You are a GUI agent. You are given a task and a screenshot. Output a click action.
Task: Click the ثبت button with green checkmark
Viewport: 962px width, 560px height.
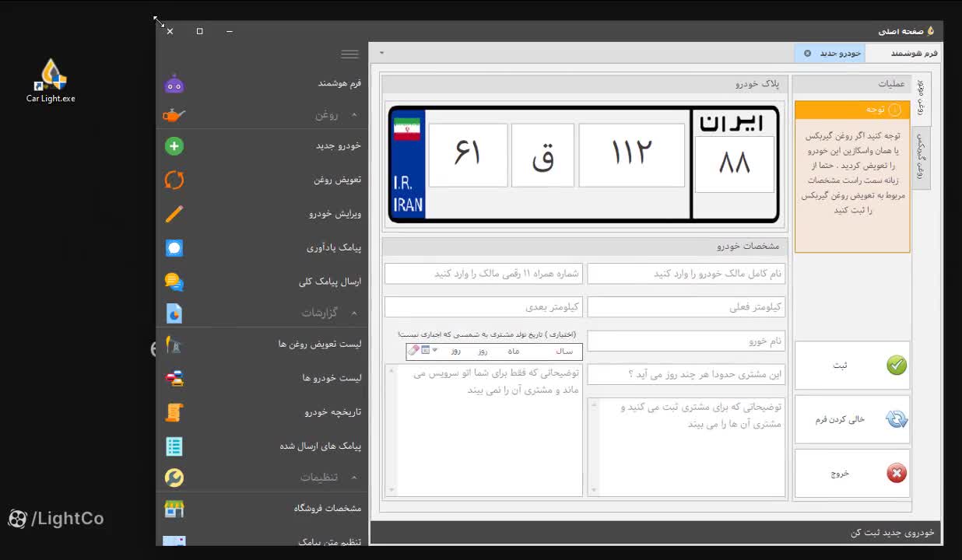[x=851, y=363]
